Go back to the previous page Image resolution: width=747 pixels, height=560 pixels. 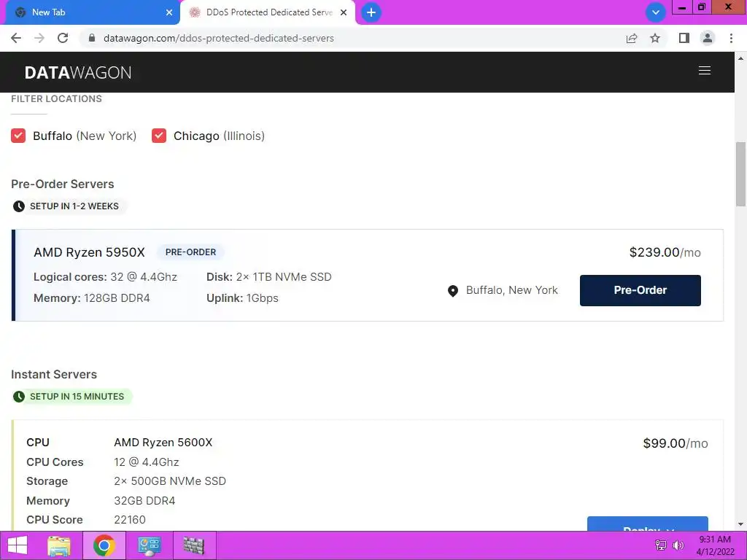point(16,38)
